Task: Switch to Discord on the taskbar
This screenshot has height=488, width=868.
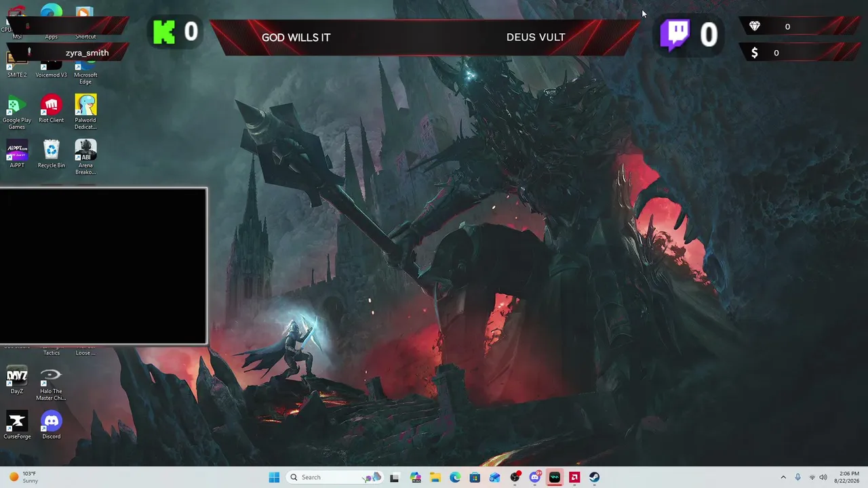Action: tap(534, 477)
